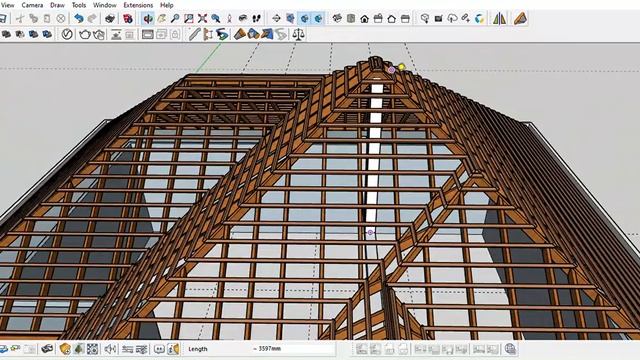Click the orange roof plane icon
Screen dimensions: 640x360
239,34
